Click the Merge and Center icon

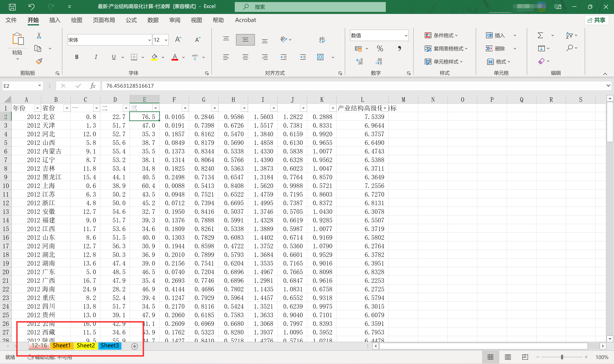coord(320,57)
